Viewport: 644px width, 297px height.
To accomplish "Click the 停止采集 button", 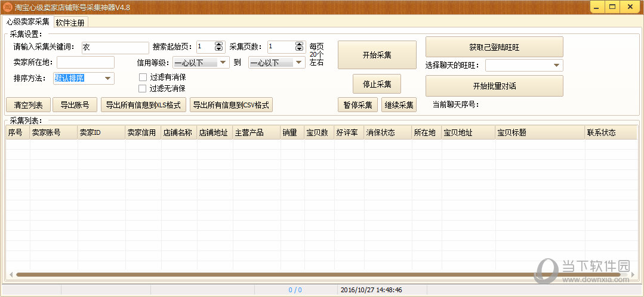I will 377,84.
